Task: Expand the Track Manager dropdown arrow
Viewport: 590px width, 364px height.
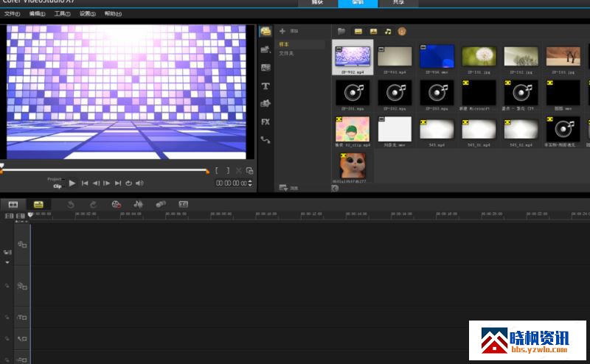Action: tap(7, 262)
